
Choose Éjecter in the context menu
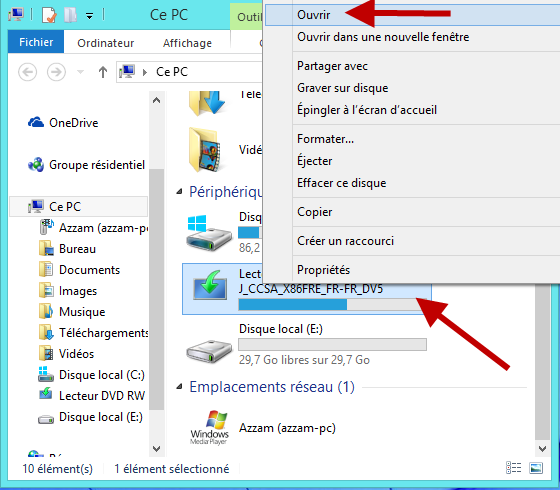pyautogui.click(x=315, y=161)
